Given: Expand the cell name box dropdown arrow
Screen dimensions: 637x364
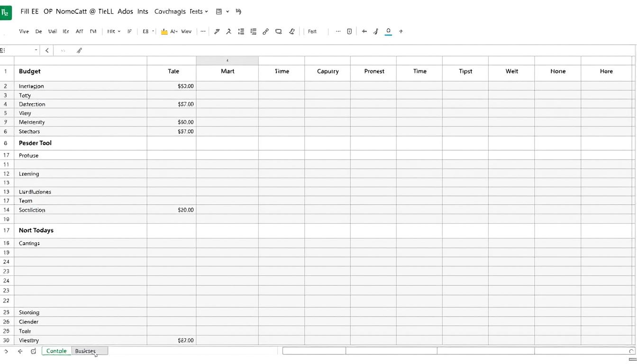Looking at the screenshot, I should pyautogui.click(x=36, y=50).
